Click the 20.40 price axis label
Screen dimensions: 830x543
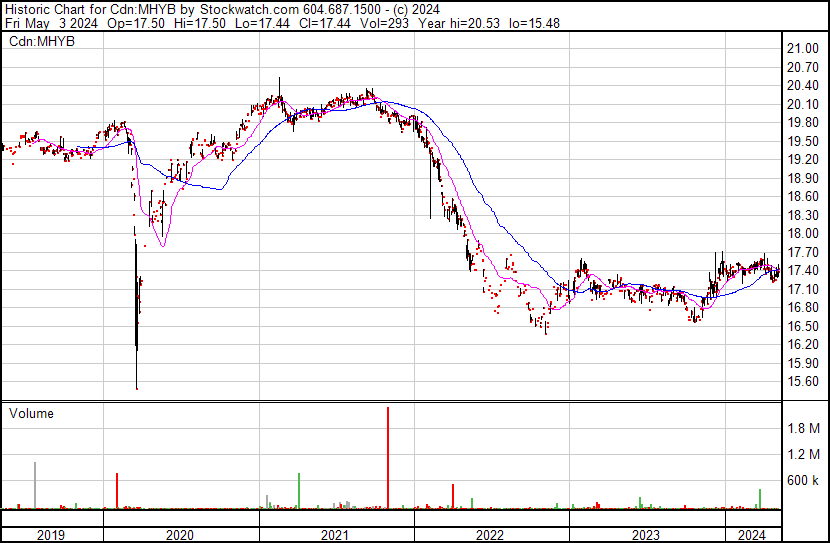[802, 86]
